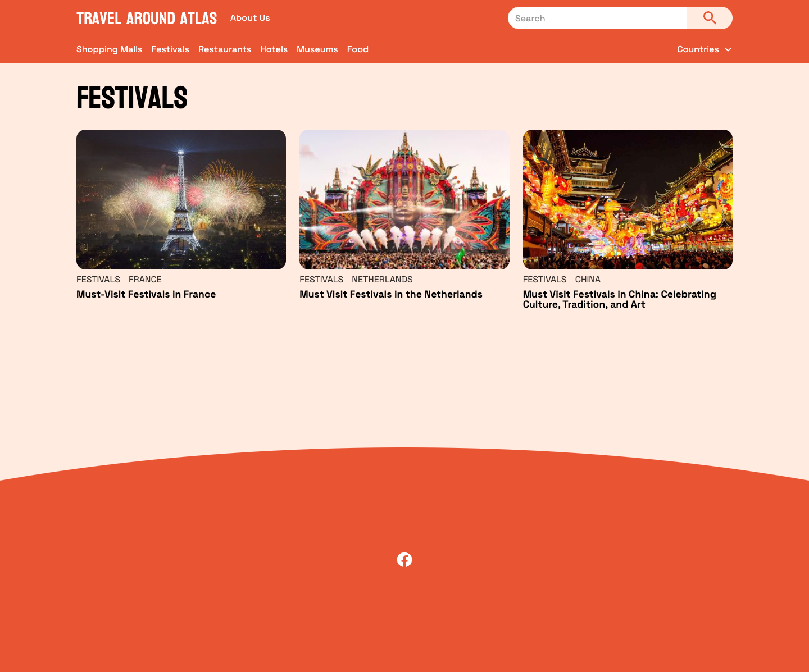Read Must-Visit Festivals in France article
The height and width of the screenshot is (672, 809).
click(146, 294)
